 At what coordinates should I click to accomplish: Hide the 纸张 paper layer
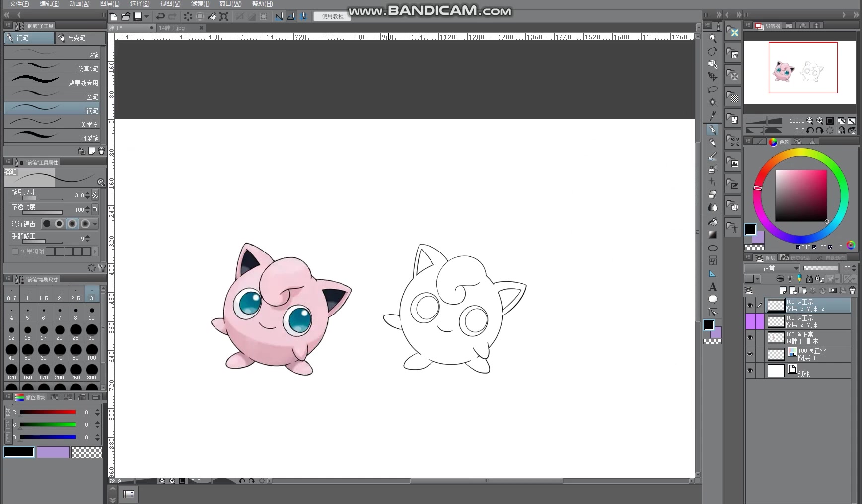tap(750, 371)
